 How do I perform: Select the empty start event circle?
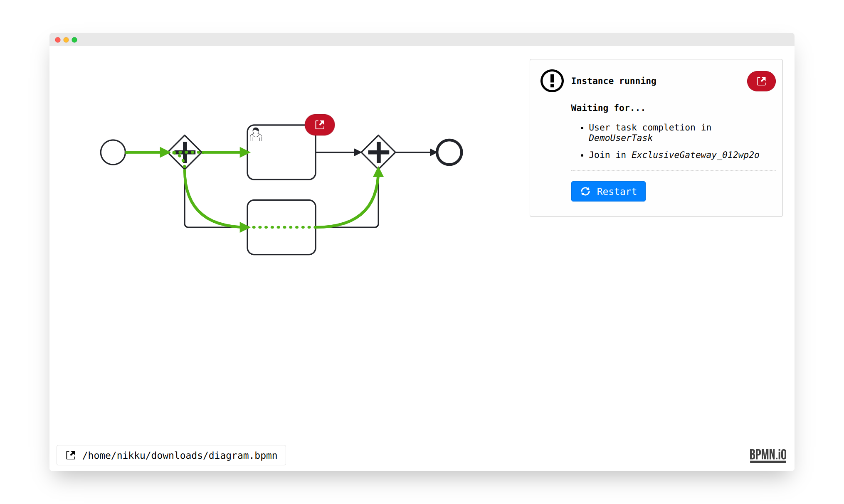click(x=113, y=152)
